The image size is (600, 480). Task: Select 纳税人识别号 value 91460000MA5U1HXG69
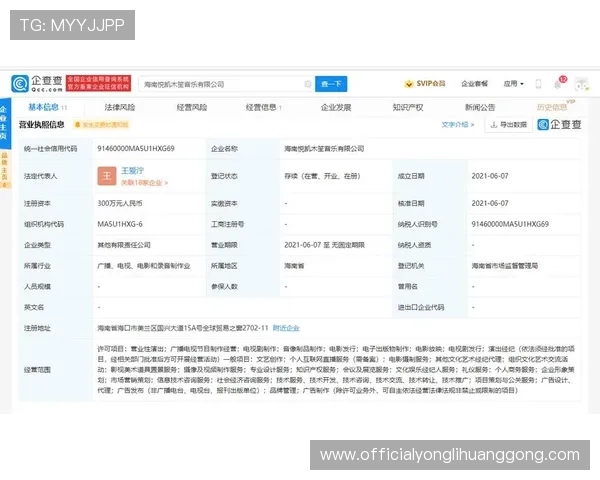(x=510, y=224)
